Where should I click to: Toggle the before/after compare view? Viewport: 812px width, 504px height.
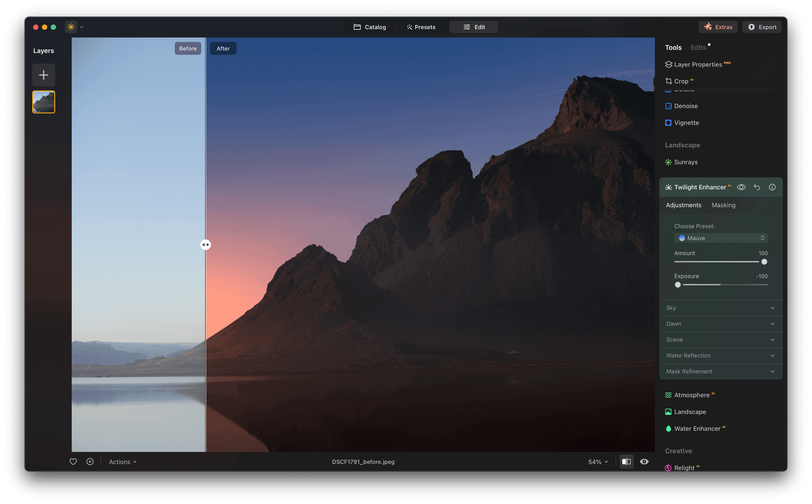point(626,462)
